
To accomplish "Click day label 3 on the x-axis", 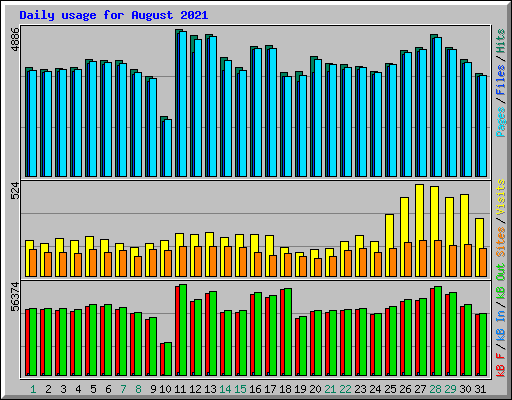I will 63,389.
